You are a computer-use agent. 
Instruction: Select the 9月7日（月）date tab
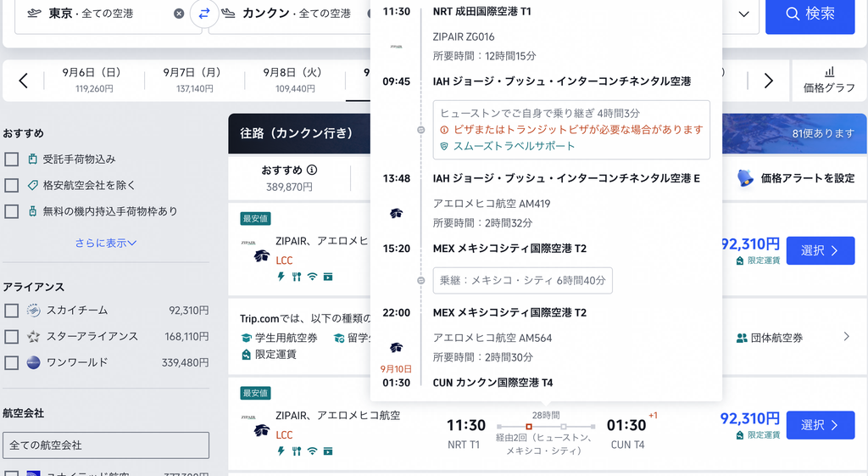194,81
